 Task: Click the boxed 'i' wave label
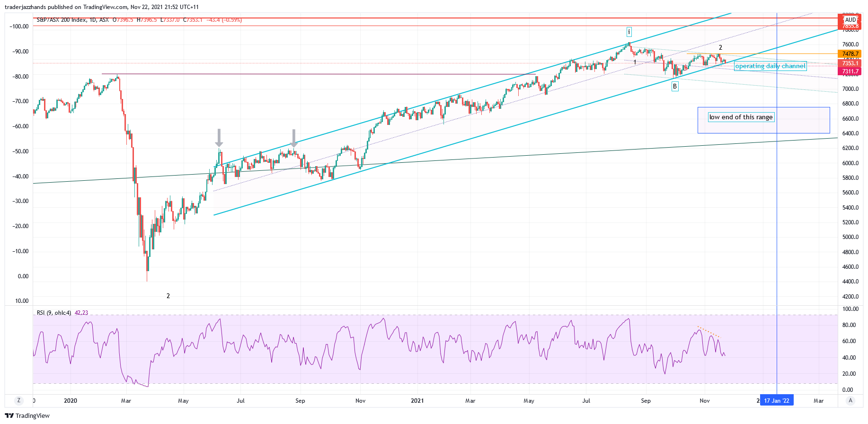629,32
